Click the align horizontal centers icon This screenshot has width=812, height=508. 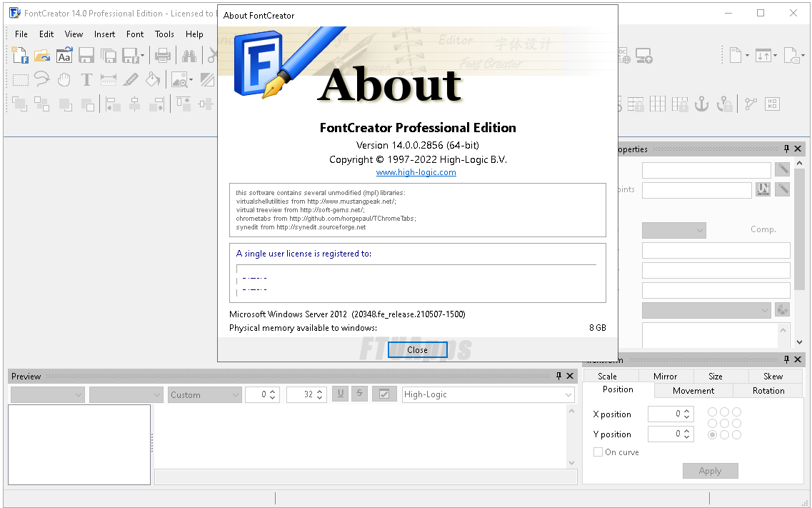[135, 104]
